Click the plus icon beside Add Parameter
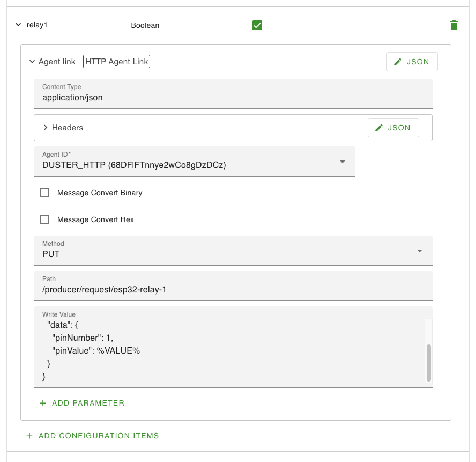476x462 pixels. tap(43, 403)
